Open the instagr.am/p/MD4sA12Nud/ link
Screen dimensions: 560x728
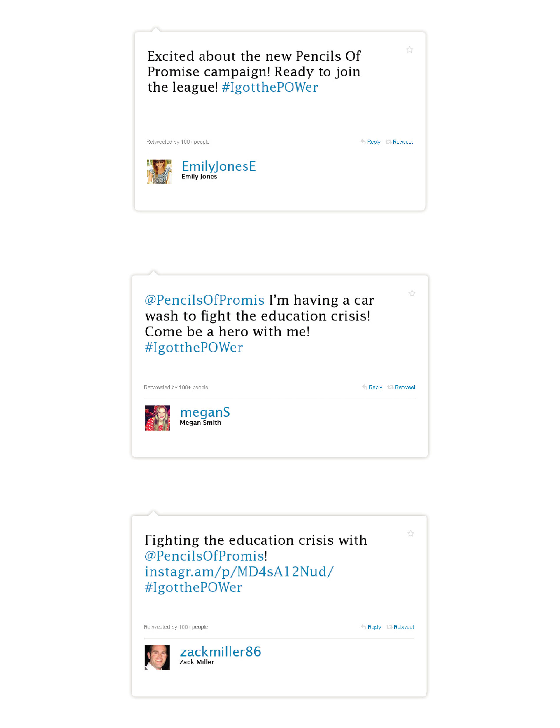coord(239,572)
